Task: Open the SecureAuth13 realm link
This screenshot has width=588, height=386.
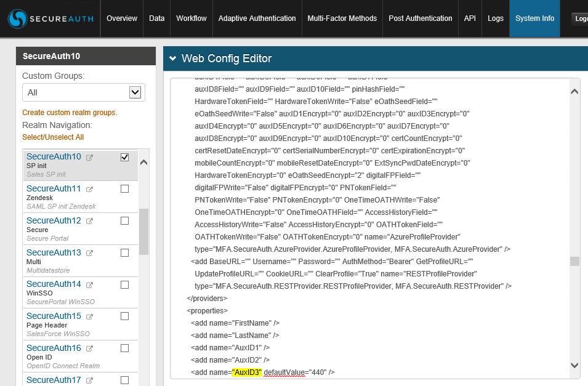Action: point(54,252)
